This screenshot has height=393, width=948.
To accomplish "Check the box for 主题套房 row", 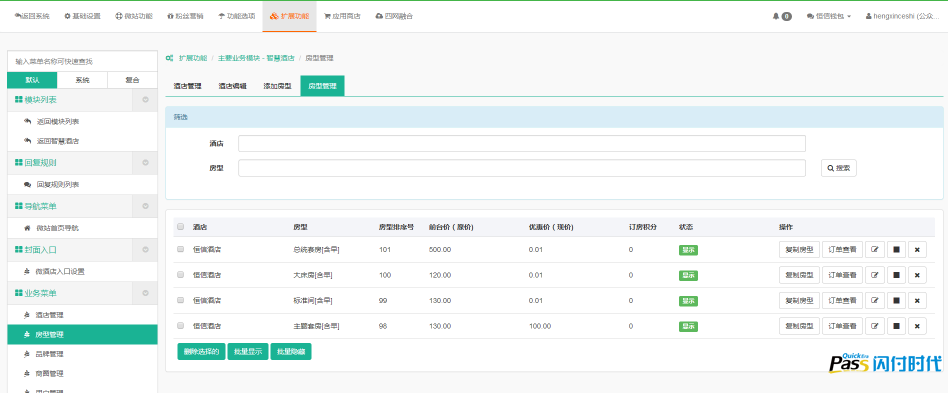I will 181,326.
